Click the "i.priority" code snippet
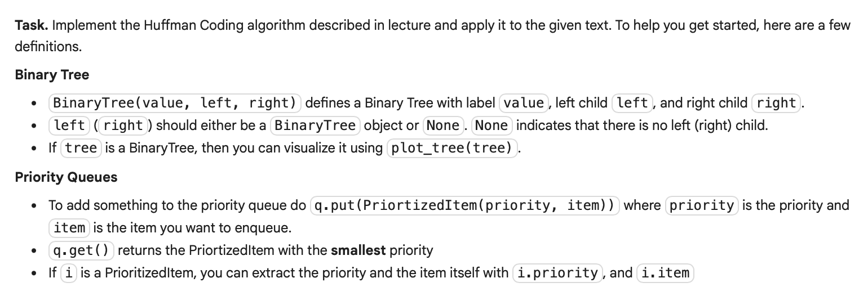Screen dimensions: 868x296 [558, 273]
